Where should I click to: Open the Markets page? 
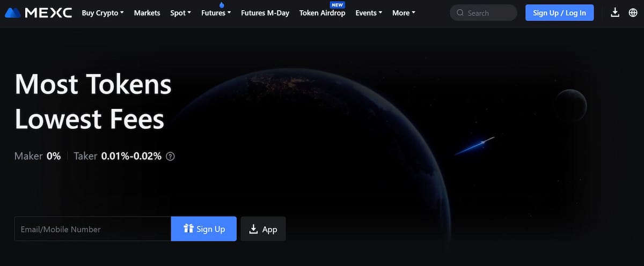[x=147, y=13]
